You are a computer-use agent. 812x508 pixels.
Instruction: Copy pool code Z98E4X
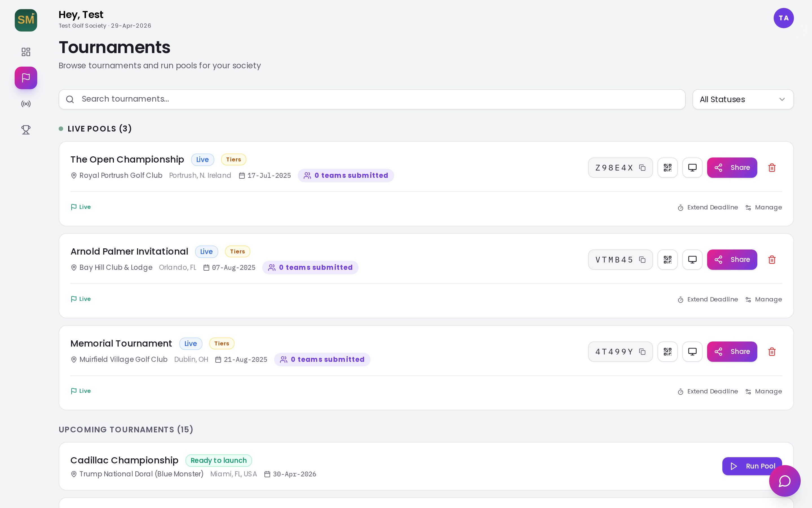coord(642,168)
